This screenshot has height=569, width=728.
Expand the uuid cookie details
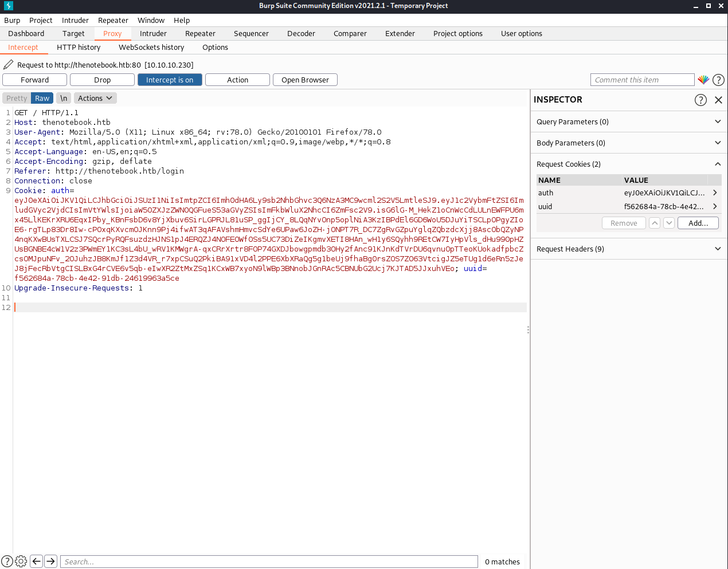click(715, 206)
